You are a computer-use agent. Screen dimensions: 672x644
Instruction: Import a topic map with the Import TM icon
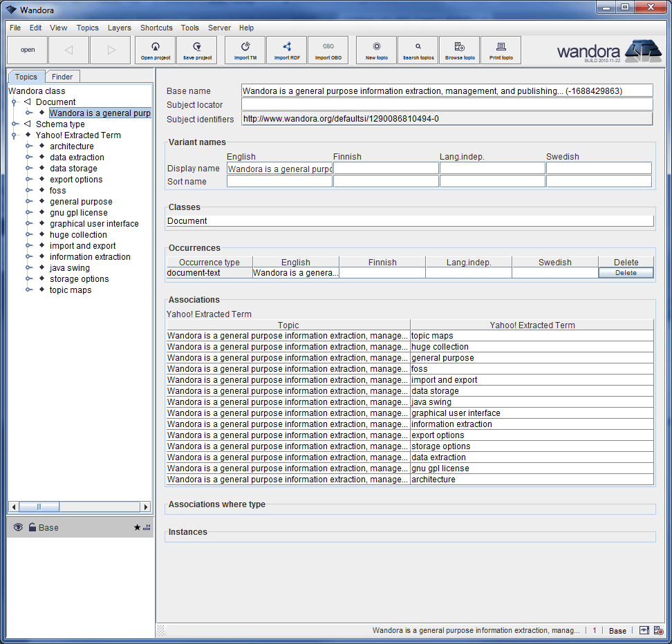point(245,50)
